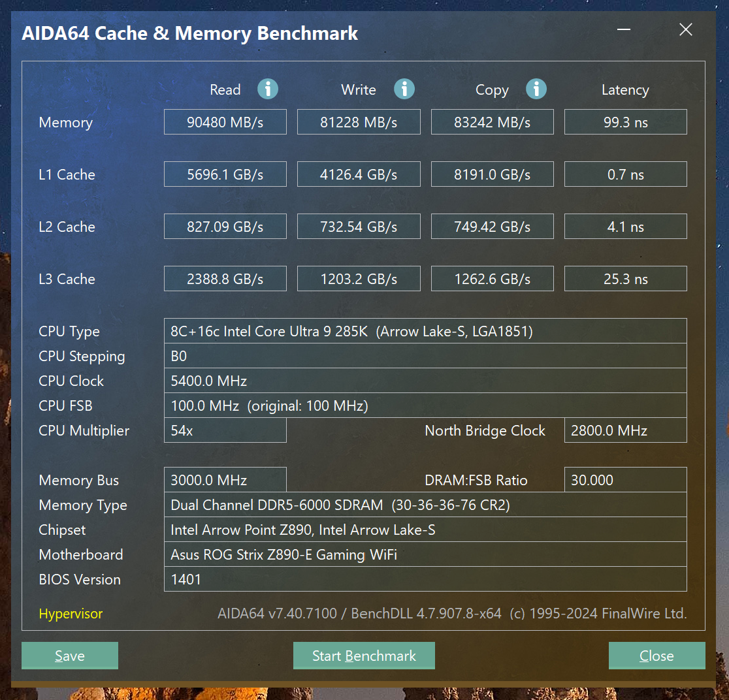729x700 pixels.
Task: Click L3 Cache Copy value 1262.6 GB/s
Action: pos(493,278)
